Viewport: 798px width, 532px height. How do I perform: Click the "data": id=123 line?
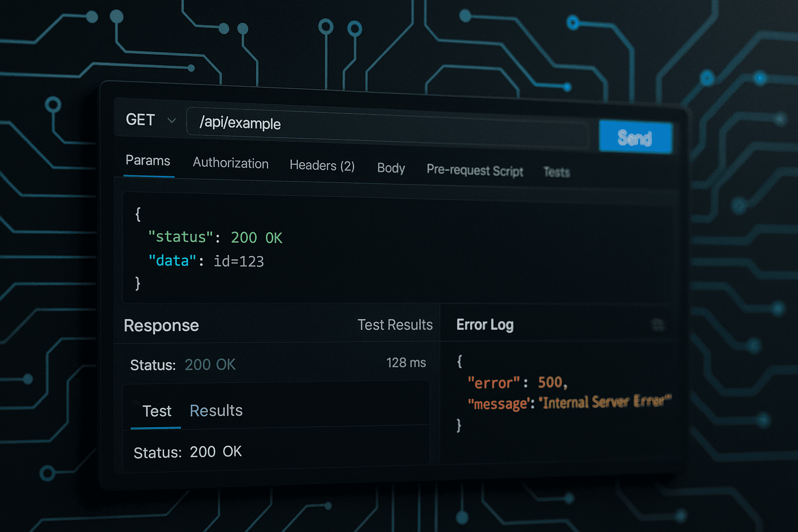click(x=206, y=261)
